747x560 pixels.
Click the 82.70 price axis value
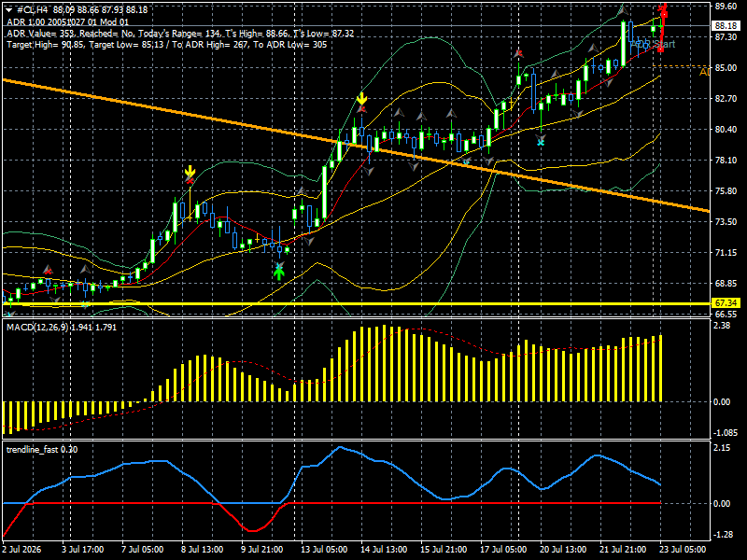pyautogui.click(x=726, y=99)
